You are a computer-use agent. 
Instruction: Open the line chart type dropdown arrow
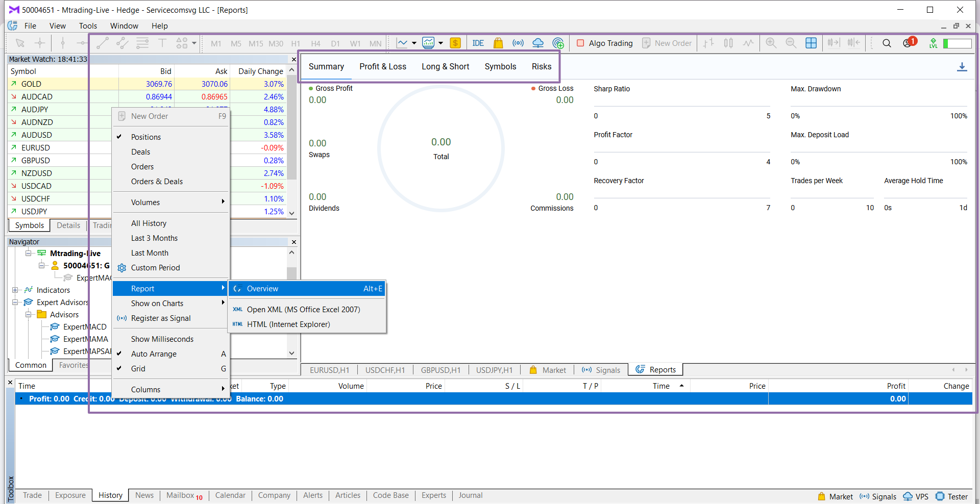414,43
